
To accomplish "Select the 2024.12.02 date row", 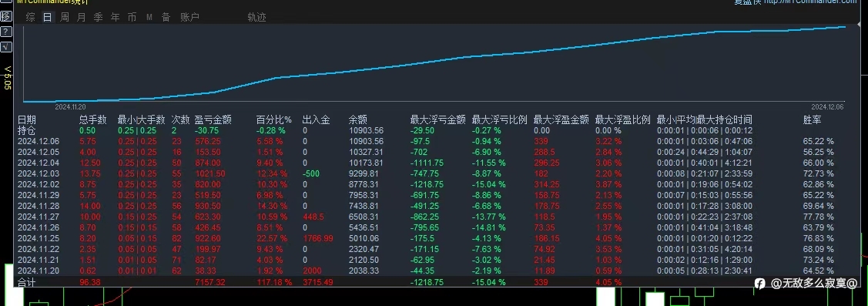I will (x=39, y=184).
